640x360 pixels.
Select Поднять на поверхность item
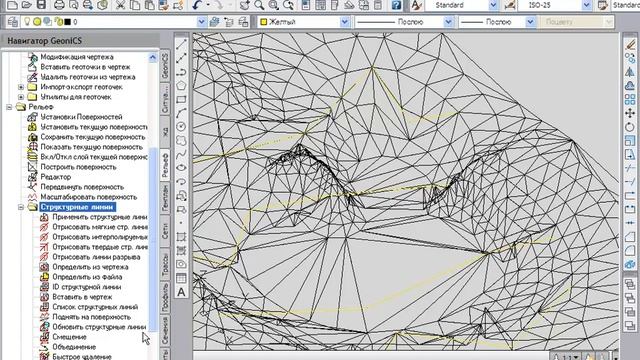pos(91,317)
